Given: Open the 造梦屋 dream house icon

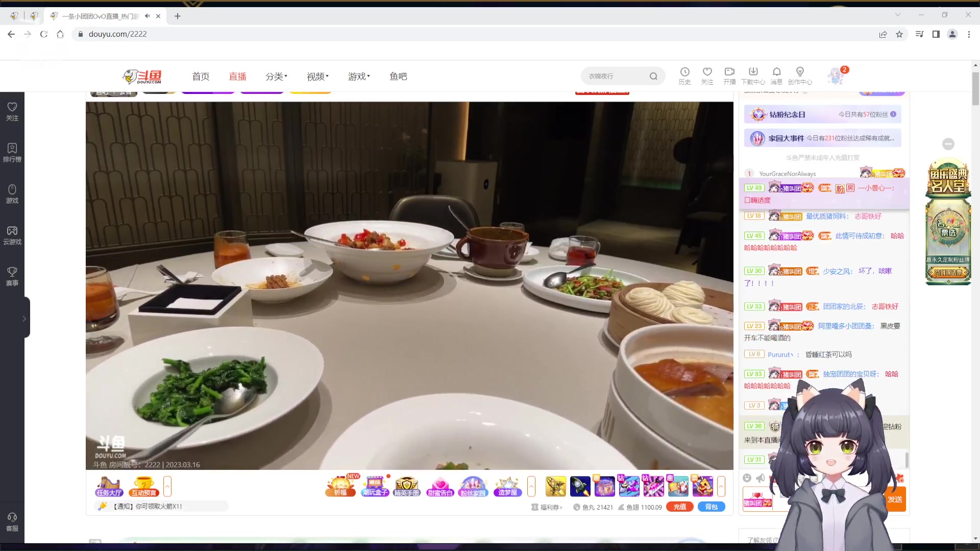Looking at the screenshot, I should 507,486.
